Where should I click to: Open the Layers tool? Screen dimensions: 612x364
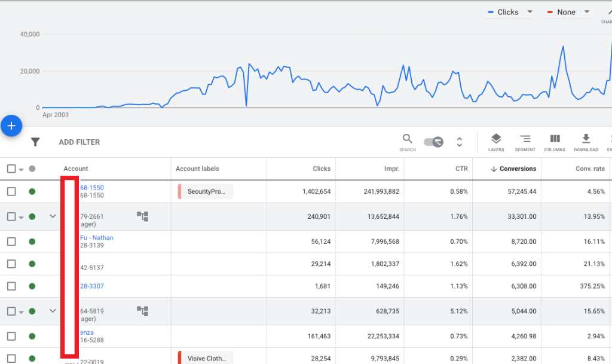495,139
